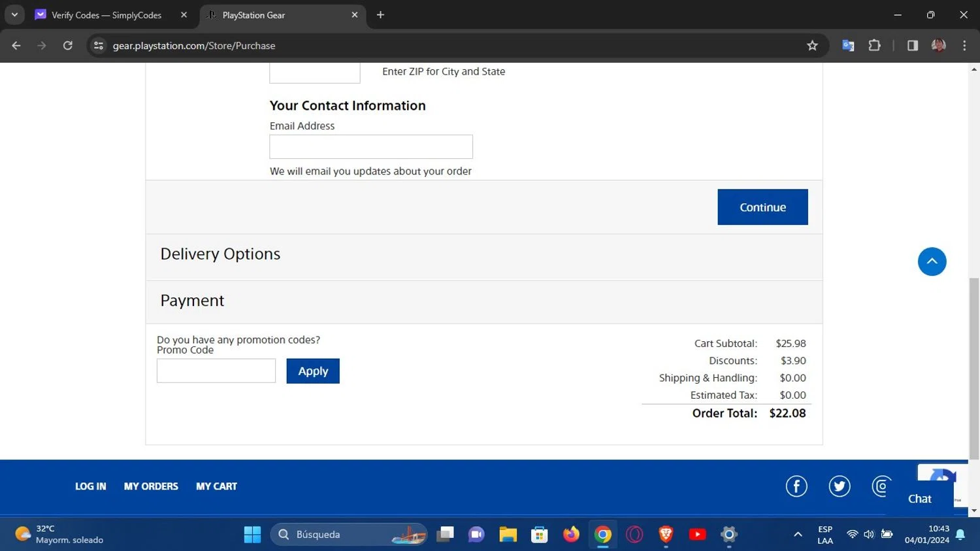Open a new browser tab
Image resolution: width=980 pixels, height=551 pixels.
click(380, 15)
